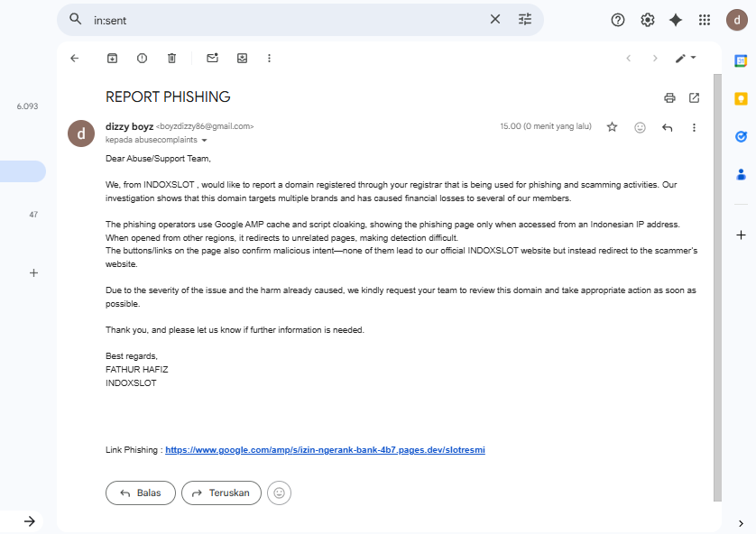Show advanced search options
This screenshot has width=756, height=534.
(524, 19)
